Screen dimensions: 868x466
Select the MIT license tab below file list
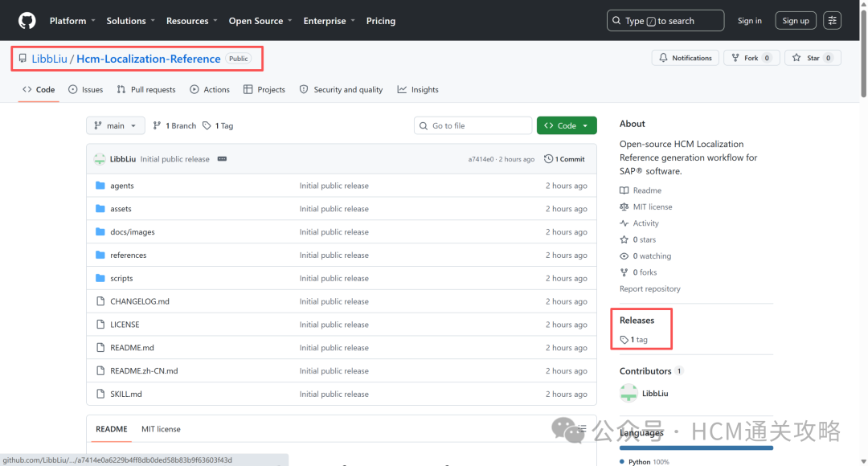pyautogui.click(x=161, y=430)
